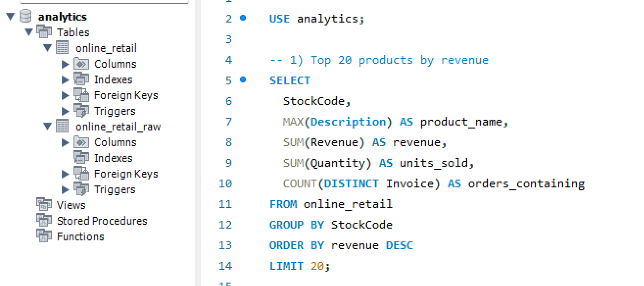Click the Views folder icon
644x286 pixels.
(44, 205)
